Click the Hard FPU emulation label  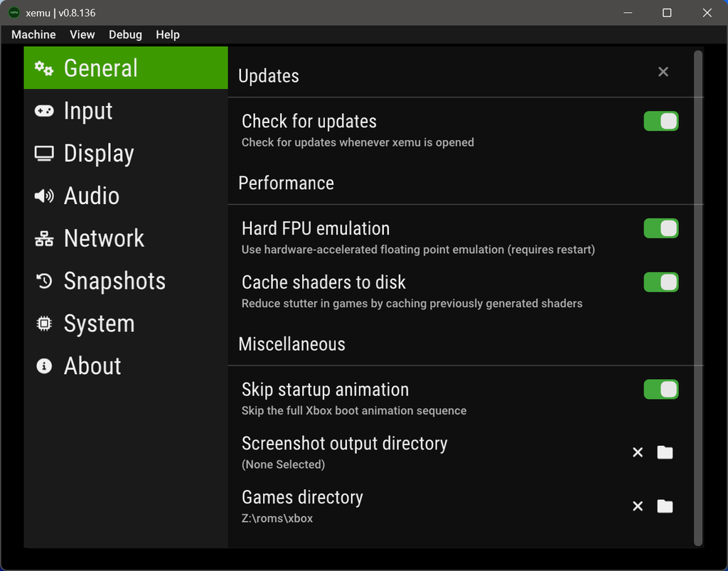click(x=316, y=228)
